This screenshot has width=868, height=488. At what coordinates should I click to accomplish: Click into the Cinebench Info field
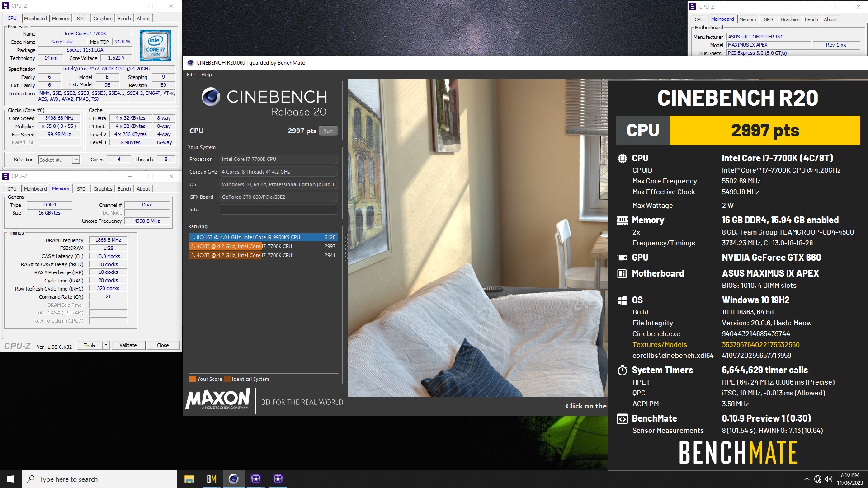click(278, 210)
